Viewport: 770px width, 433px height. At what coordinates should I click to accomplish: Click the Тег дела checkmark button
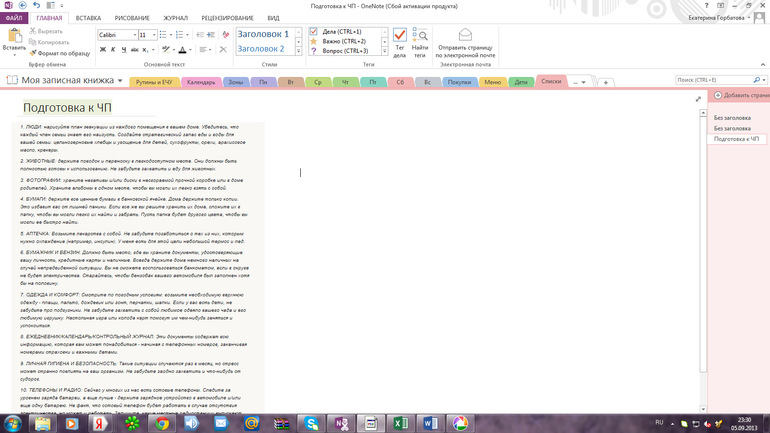400,42
